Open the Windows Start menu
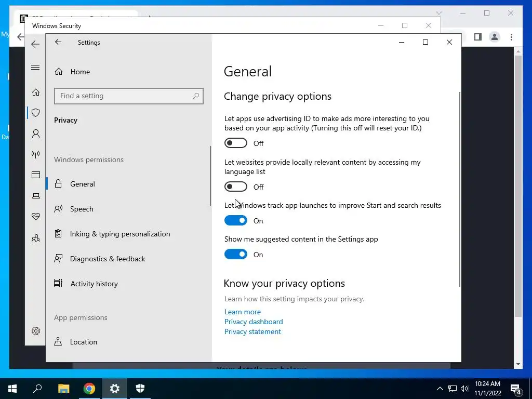Image resolution: width=532 pixels, height=399 pixels. 12,389
